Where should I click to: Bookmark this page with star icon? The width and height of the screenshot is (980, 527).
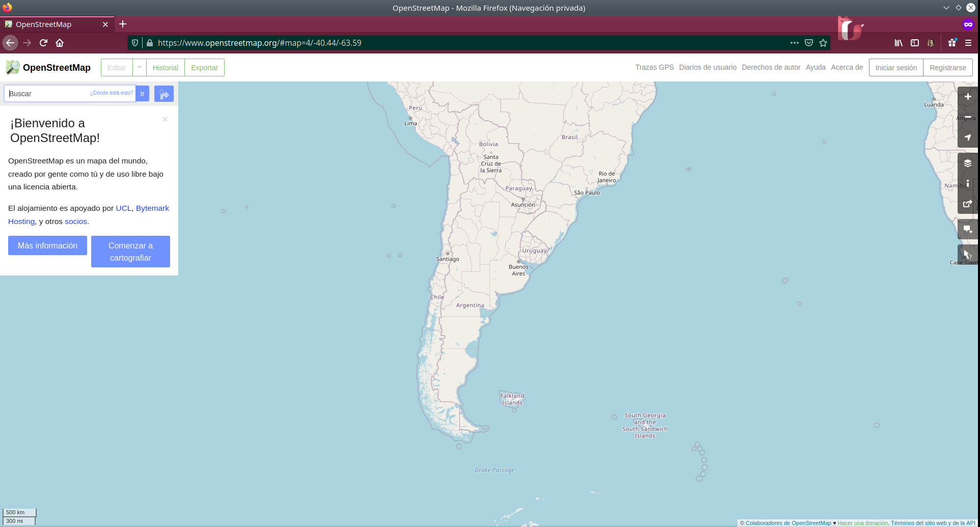pos(823,43)
